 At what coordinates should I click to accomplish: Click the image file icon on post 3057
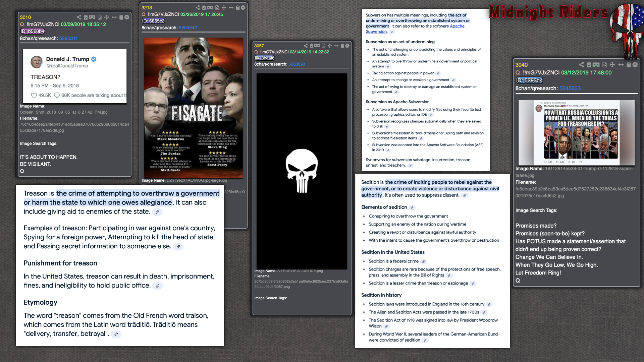(x=324, y=46)
